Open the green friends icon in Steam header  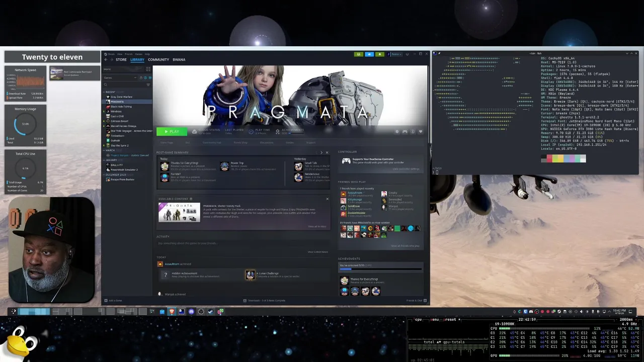(x=359, y=54)
